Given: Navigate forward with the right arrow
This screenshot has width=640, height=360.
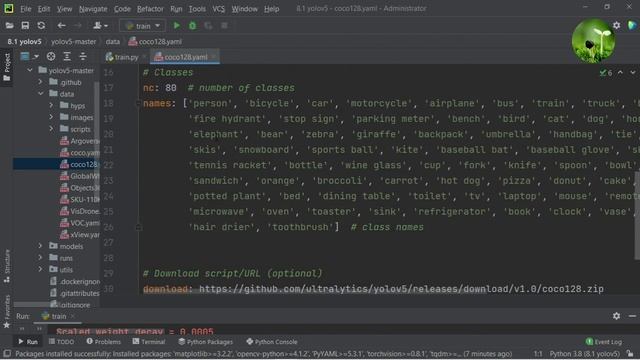Looking at the screenshot, I should tap(78, 26).
